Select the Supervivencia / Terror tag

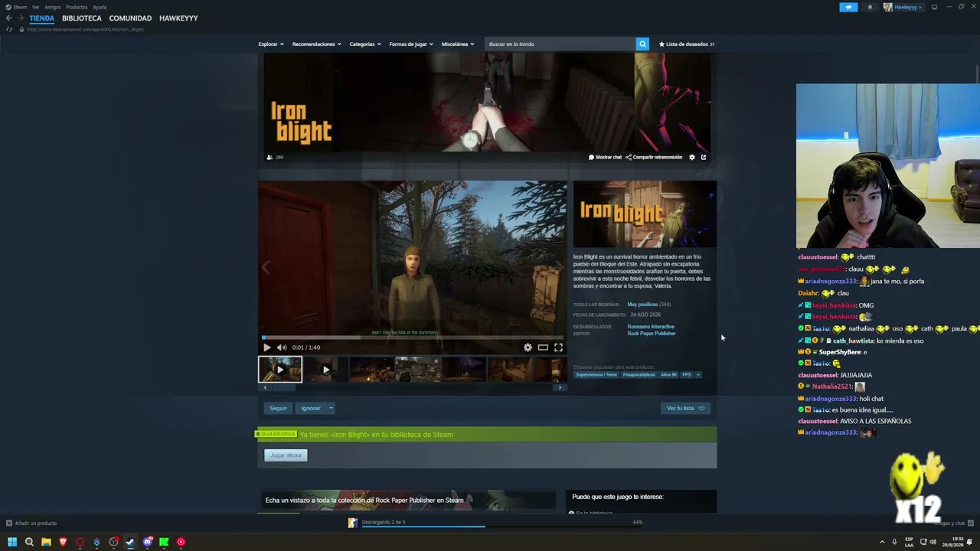pyautogui.click(x=596, y=375)
